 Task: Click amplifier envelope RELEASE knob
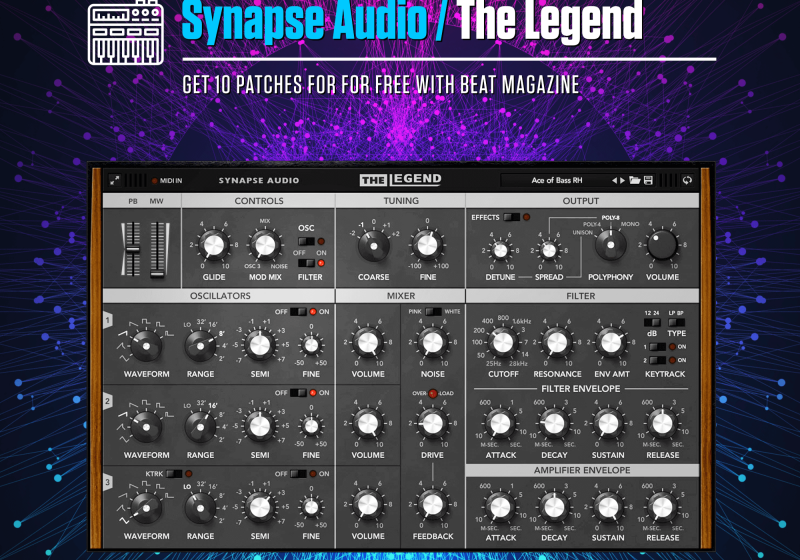click(662, 507)
